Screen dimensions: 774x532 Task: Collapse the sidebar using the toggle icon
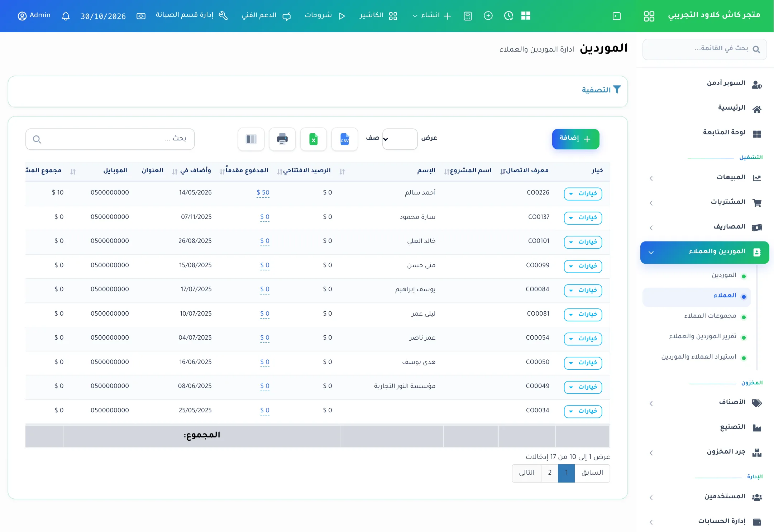tap(617, 16)
